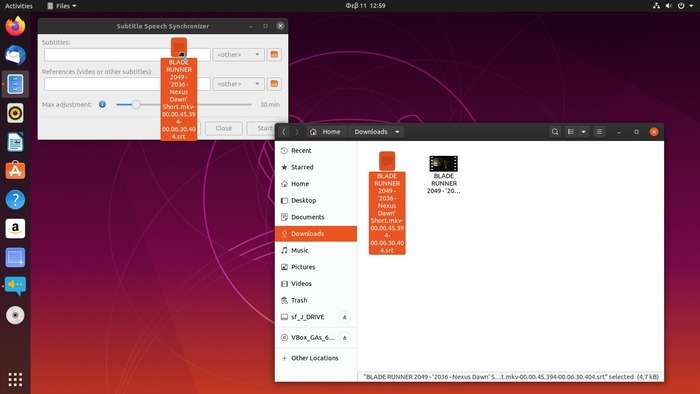This screenshot has width=700, height=394.
Task: Click the References path input field
Action: click(x=127, y=84)
